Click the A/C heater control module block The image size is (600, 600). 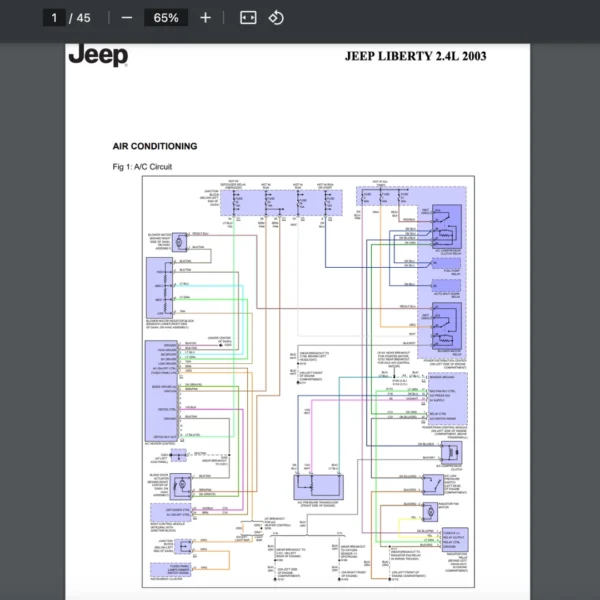tap(162, 390)
